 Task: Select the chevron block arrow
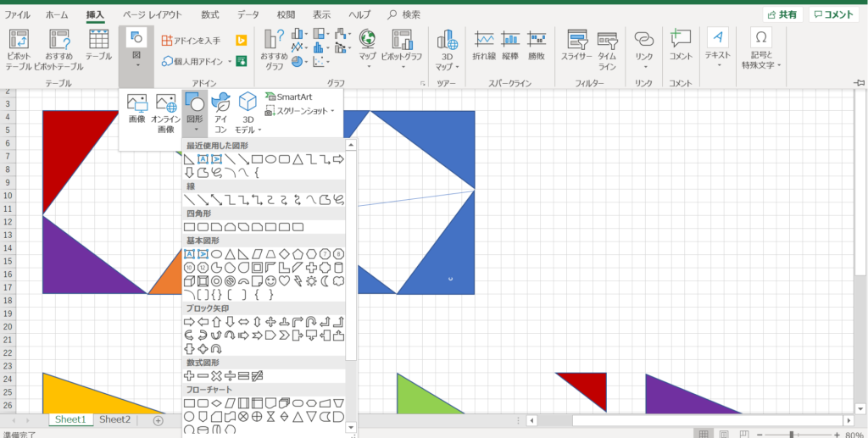[284, 335]
